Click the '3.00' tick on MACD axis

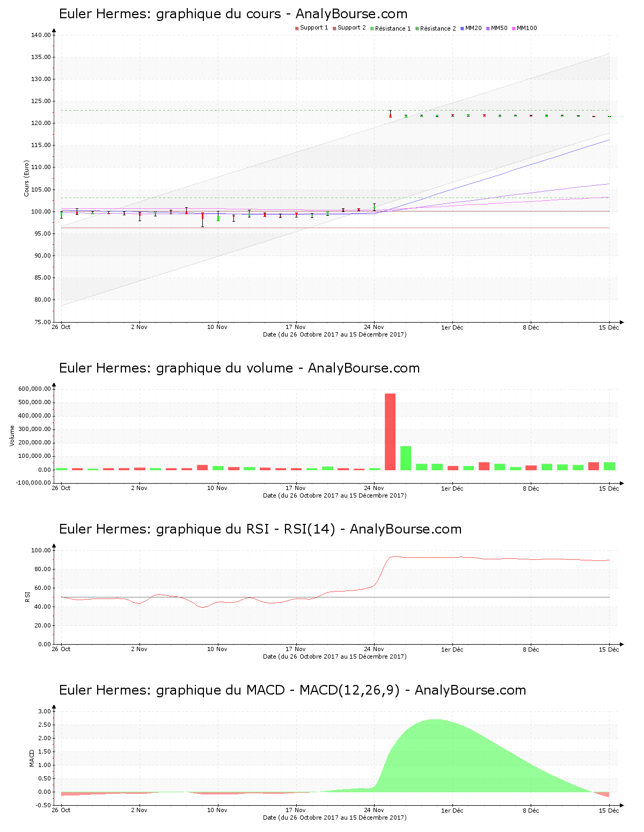[45, 712]
